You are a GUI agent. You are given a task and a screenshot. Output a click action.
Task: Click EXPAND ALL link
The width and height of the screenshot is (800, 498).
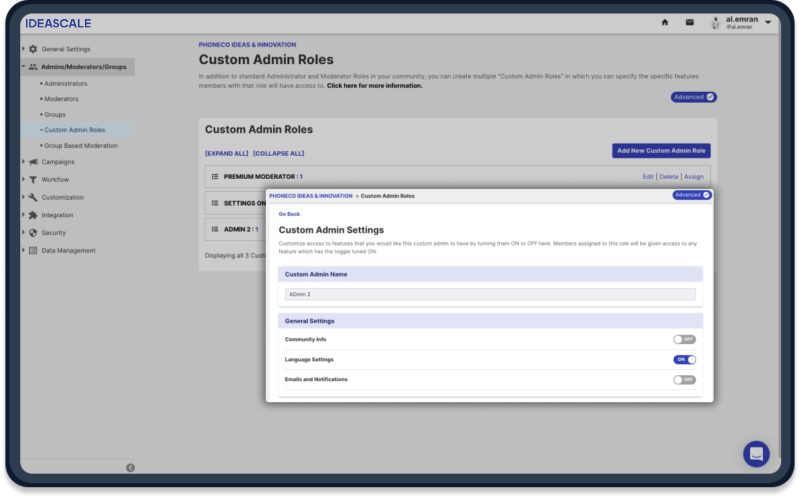pyautogui.click(x=227, y=154)
